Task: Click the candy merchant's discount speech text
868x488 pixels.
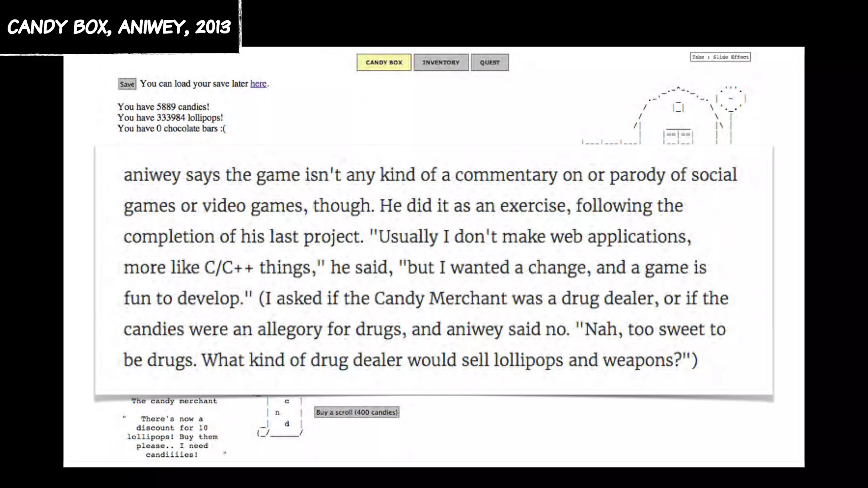Action: tap(172, 436)
